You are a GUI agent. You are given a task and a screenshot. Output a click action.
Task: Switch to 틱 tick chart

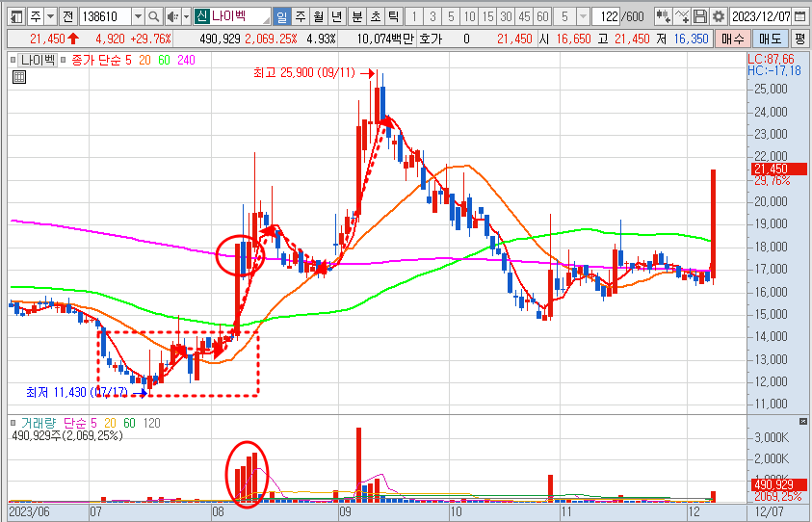394,17
